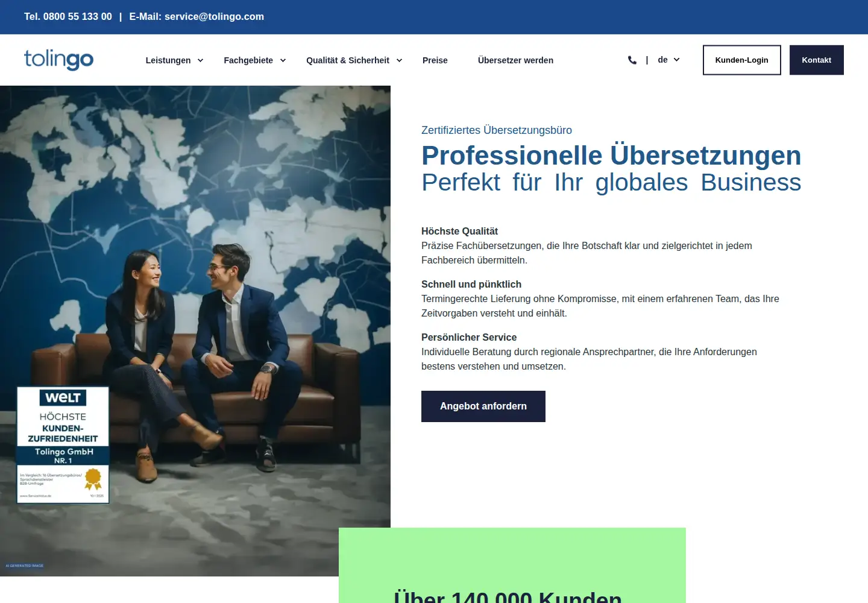Open Übersetzer werden page
This screenshot has width=868, height=603.
coord(515,60)
